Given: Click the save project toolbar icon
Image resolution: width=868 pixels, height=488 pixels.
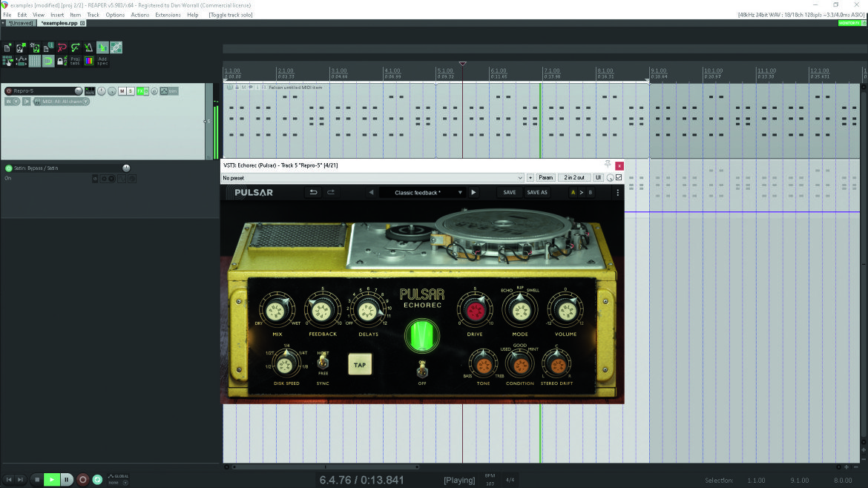Looking at the screenshot, I should pos(34,48).
